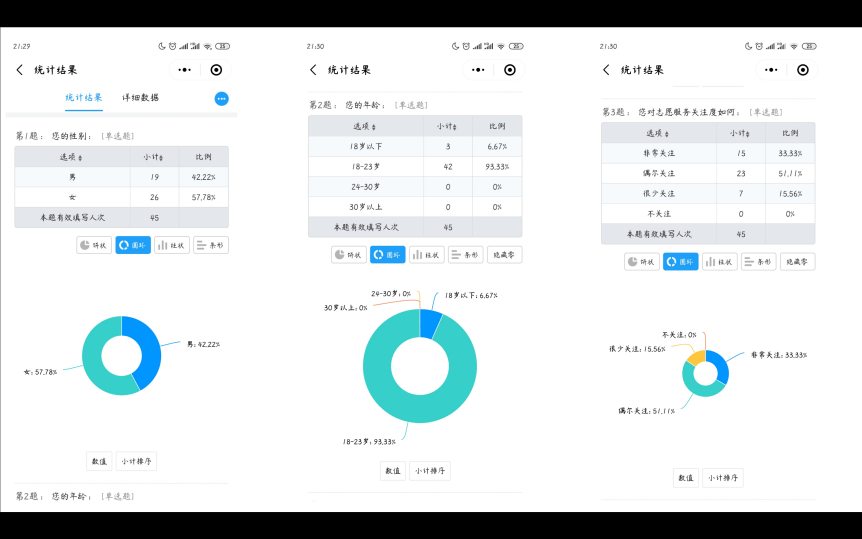Sort 小计 column in the gender table
The width and height of the screenshot is (862, 539).
[155, 156]
